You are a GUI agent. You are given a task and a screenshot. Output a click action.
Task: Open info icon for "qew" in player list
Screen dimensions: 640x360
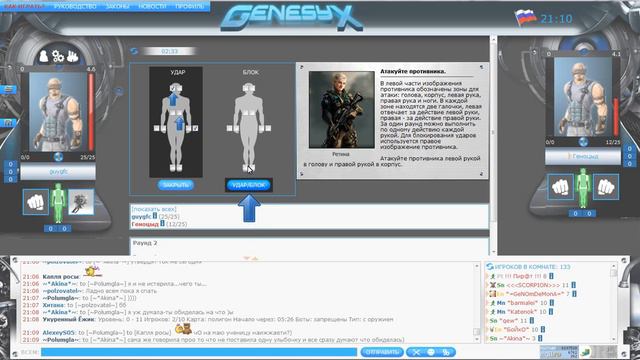532,320
